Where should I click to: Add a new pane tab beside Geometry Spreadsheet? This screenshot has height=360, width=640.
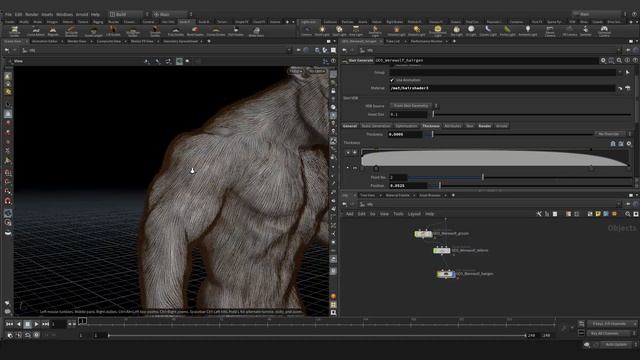coord(209,41)
